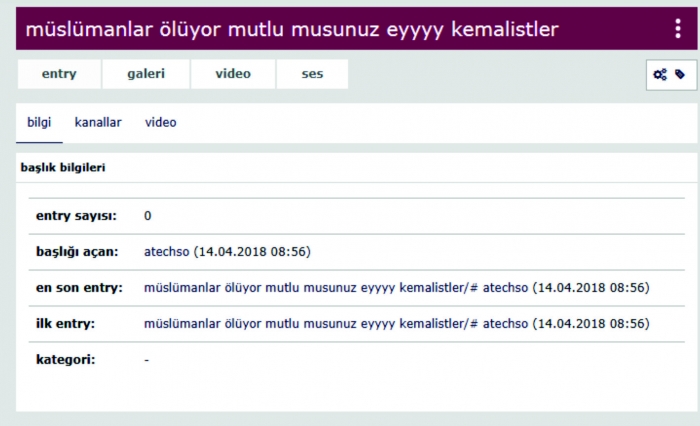Click the ilk entry: label

(65, 323)
